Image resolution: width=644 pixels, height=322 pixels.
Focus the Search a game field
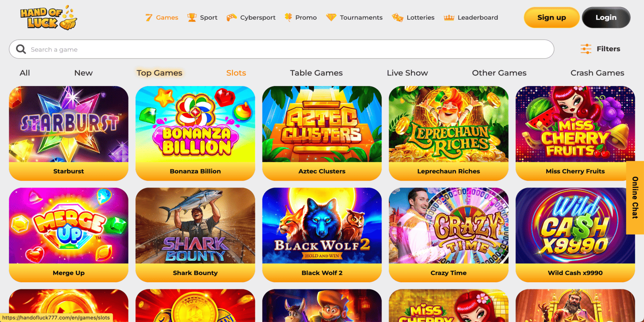[x=282, y=49]
